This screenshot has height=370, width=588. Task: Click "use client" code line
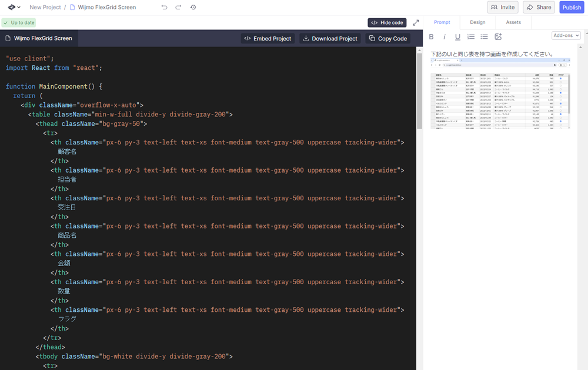click(x=29, y=58)
